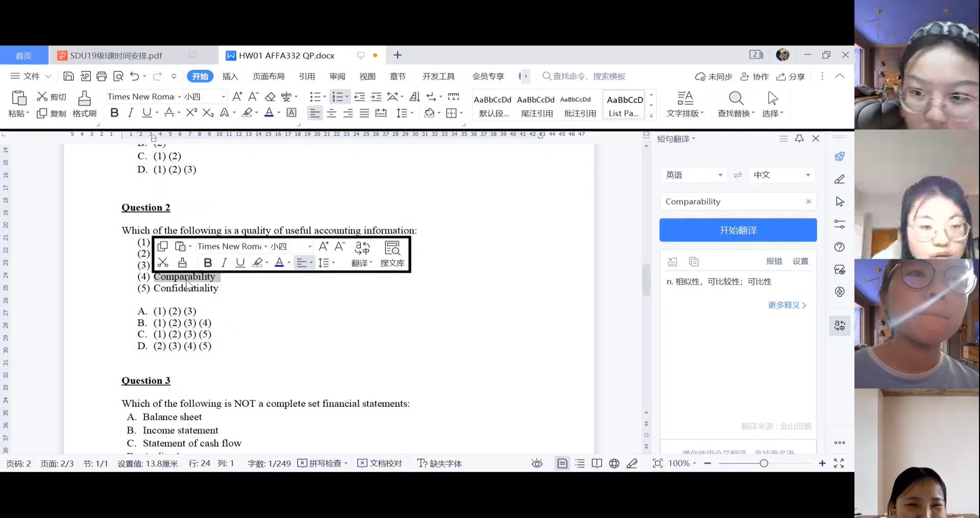980x518 pixels.
Task: Click the find and replace (查找替换) icon
Action: point(736,104)
